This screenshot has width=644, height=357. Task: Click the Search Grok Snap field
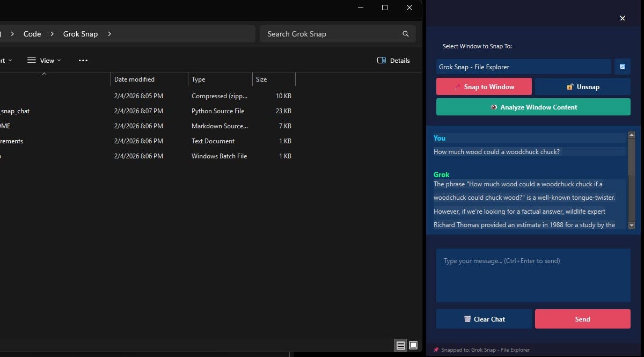pos(338,34)
